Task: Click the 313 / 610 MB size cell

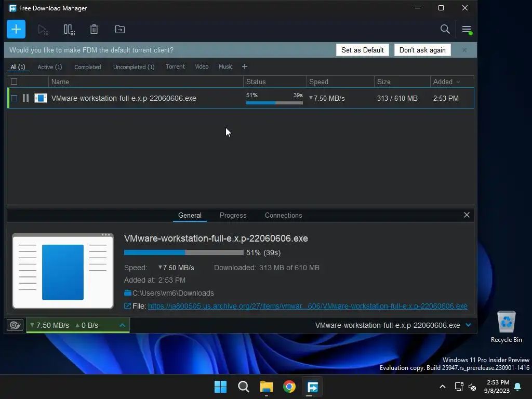Action: [397, 98]
